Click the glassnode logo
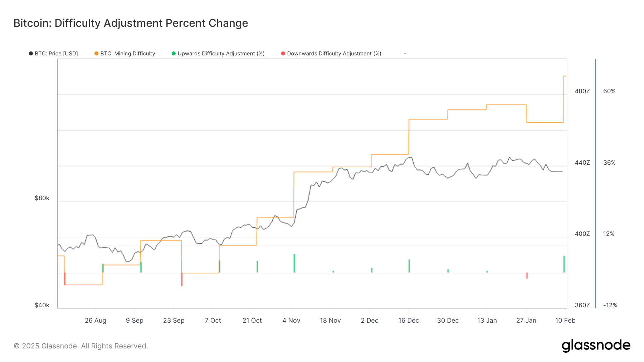 click(596, 345)
